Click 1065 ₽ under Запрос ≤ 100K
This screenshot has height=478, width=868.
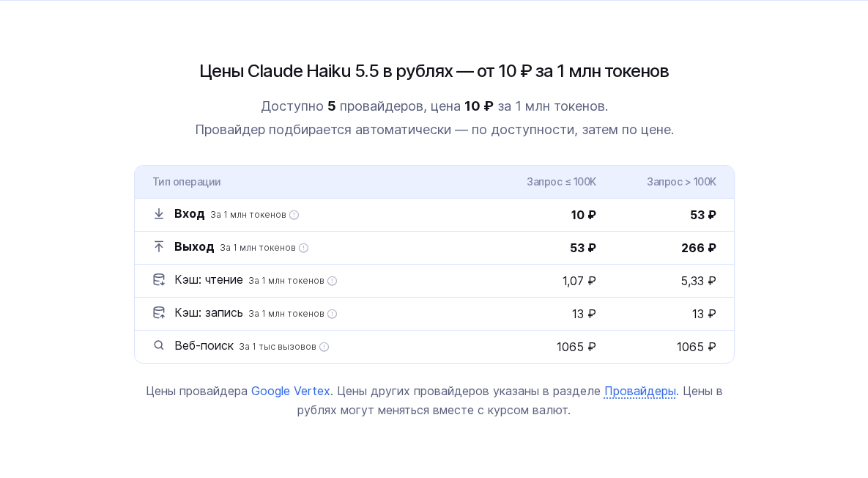point(576,347)
